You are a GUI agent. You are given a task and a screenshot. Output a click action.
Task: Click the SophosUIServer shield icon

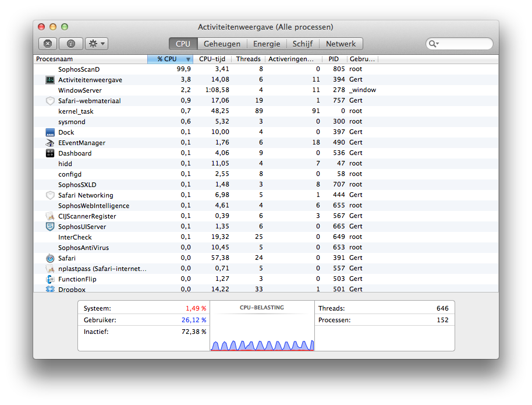50,227
